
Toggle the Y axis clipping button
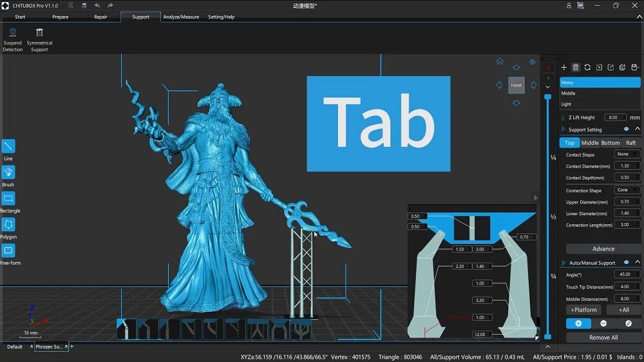(548, 78)
